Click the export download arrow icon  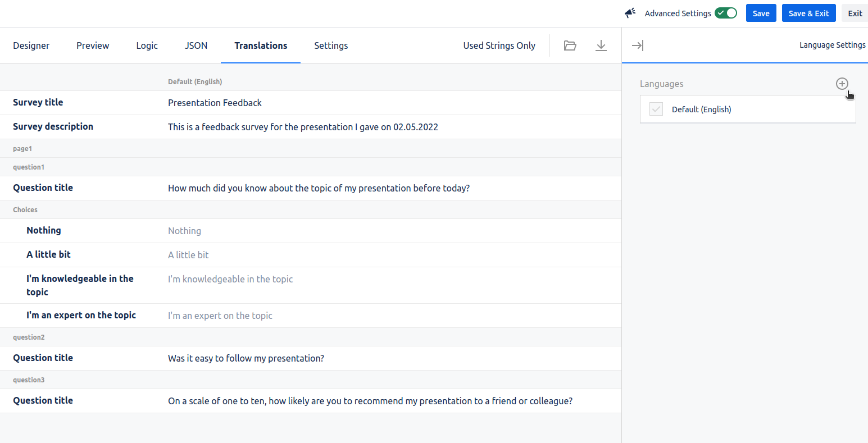pos(601,45)
